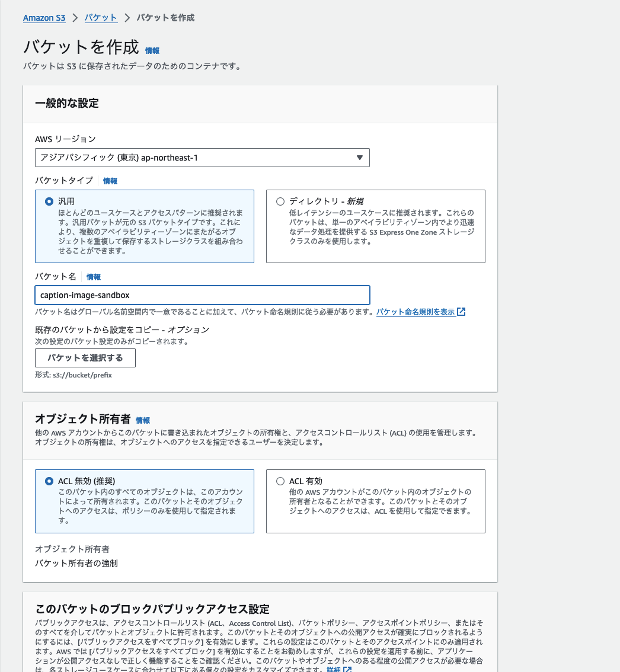Screen dimensions: 620x672
Task: Open 情報 link next to バケットタイプ
Action: point(110,181)
